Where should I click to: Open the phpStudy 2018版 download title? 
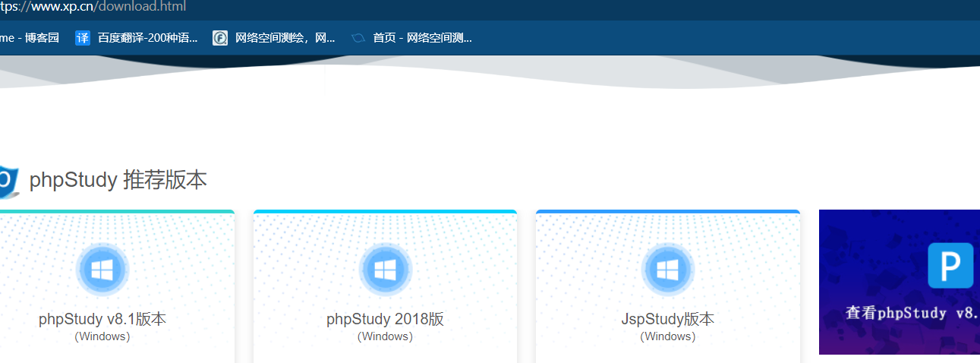point(386,319)
